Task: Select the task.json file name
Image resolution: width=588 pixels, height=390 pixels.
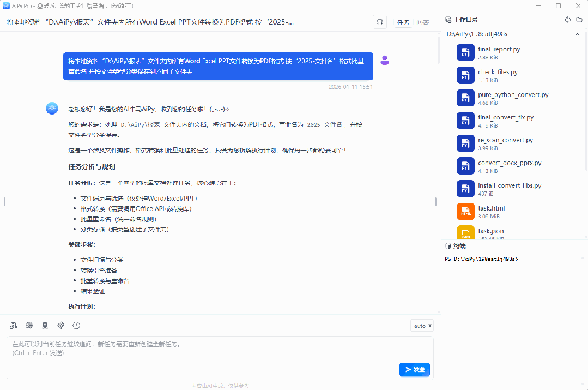Action: pos(490,231)
